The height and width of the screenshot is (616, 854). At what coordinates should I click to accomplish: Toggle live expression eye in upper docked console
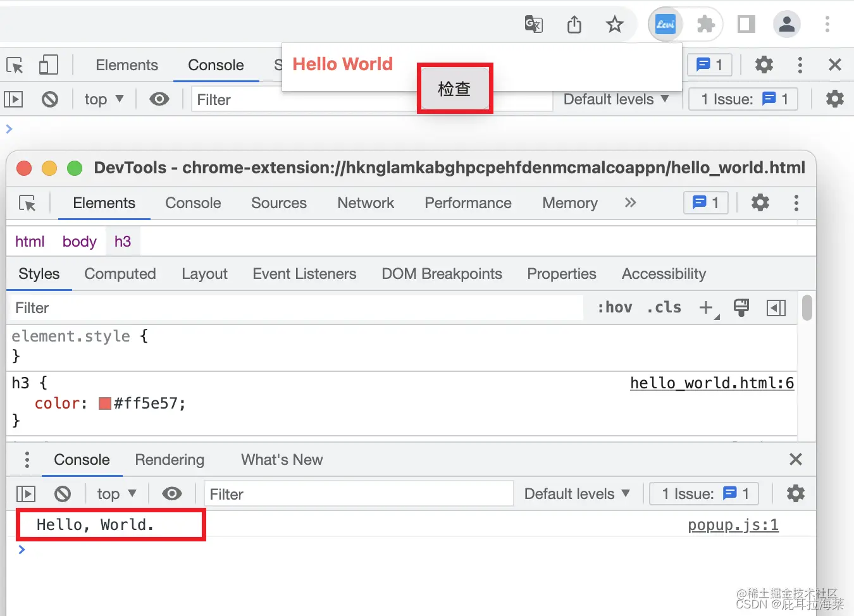[x=159, y=99]
